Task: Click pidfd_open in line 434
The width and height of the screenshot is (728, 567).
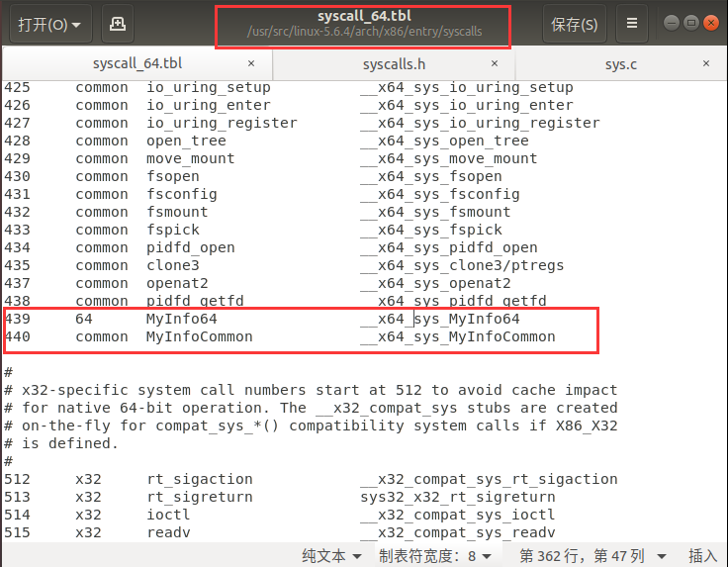Action: point(190,247)
